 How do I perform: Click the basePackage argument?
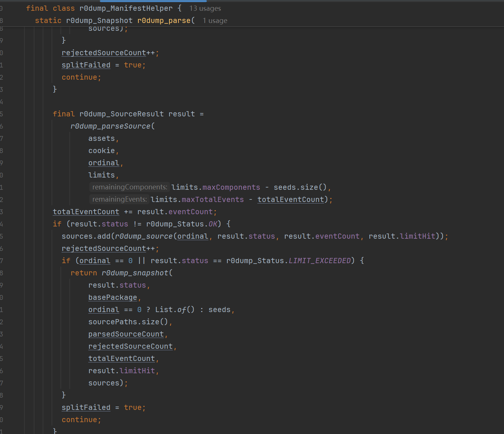tap(113, 297)
